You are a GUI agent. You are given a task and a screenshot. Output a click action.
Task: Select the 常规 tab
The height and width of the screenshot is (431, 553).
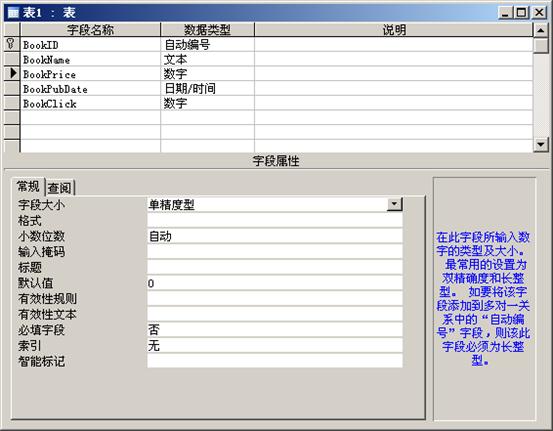(x=28, y=186)
